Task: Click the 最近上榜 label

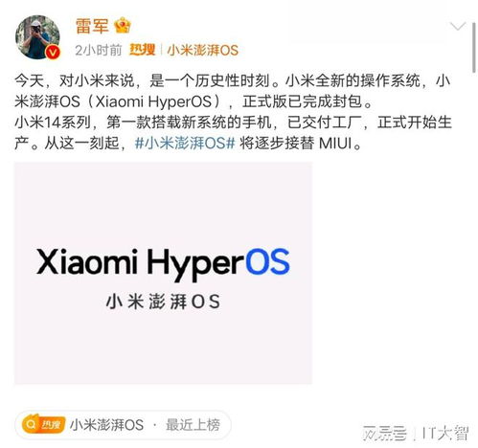Action: pos(193,425)
